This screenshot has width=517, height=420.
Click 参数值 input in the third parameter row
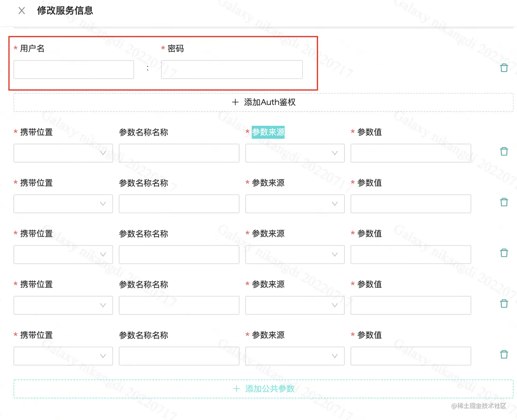click(x=411, y=255)
